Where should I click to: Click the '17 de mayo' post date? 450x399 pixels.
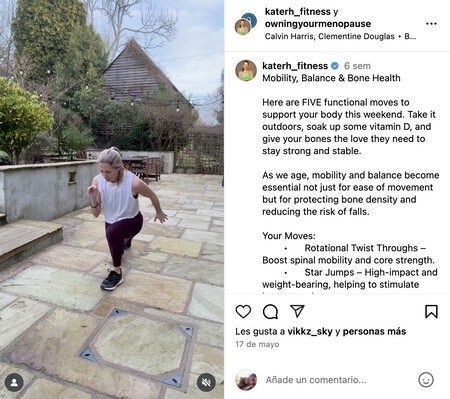click(x=257, y=344)
